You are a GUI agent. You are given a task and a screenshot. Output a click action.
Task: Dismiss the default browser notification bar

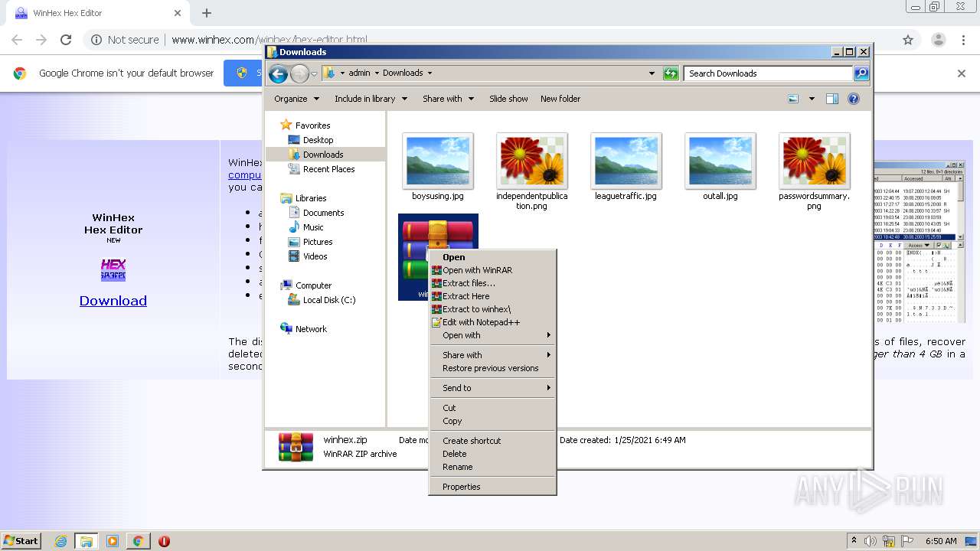point(962,73)
